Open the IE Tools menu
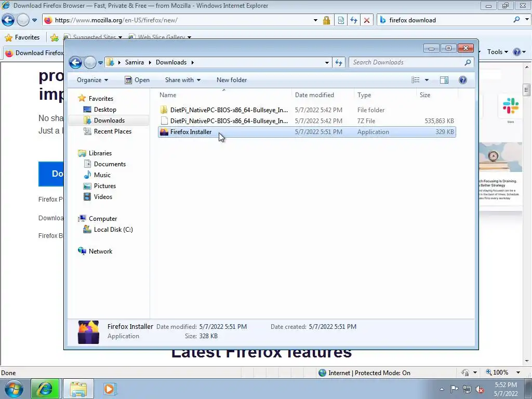532x399 pixels. click(497, 52)
